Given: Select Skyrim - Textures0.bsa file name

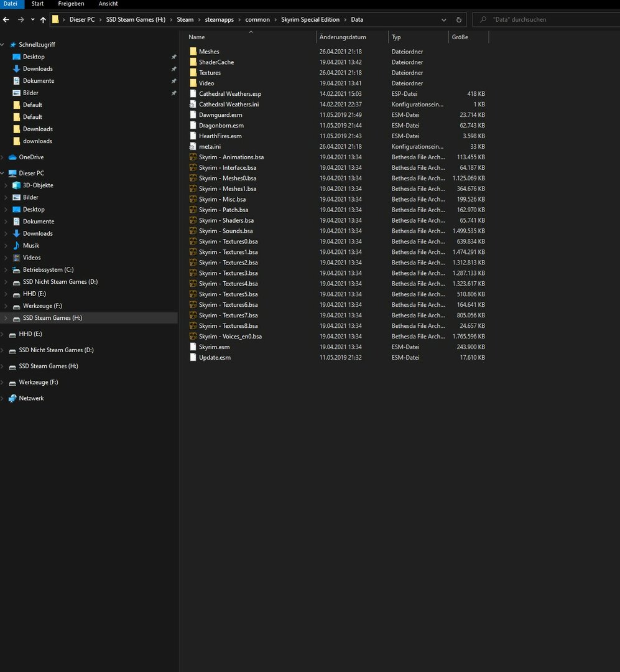Looking at the screenshot, I should (228, 241).
